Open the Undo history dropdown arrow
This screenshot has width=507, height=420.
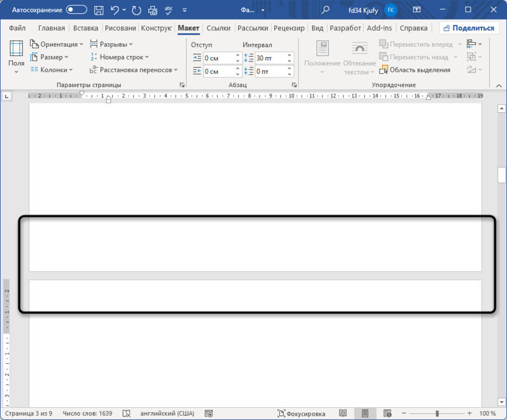point(124,10)
